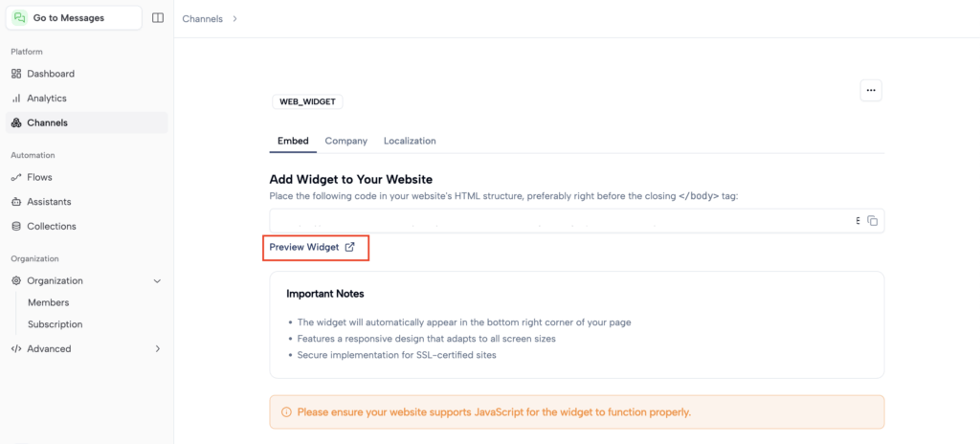Copy the widget embed code

872,221
